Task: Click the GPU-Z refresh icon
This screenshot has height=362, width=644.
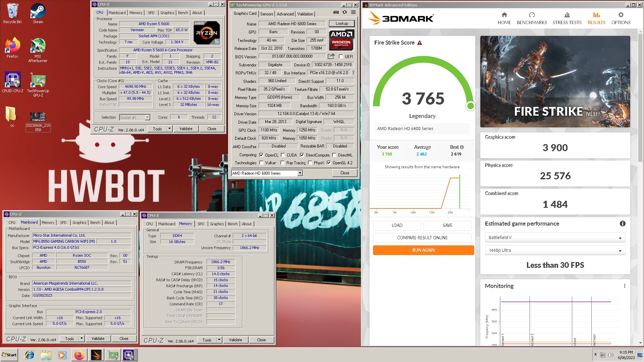Action: pyautogui.click(x=344, y=12)
